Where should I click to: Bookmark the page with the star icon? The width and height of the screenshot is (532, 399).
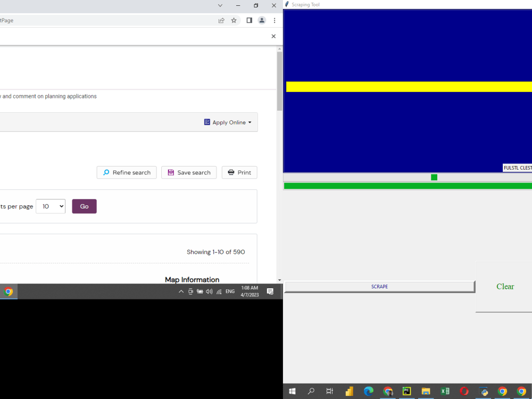(234, 20)
